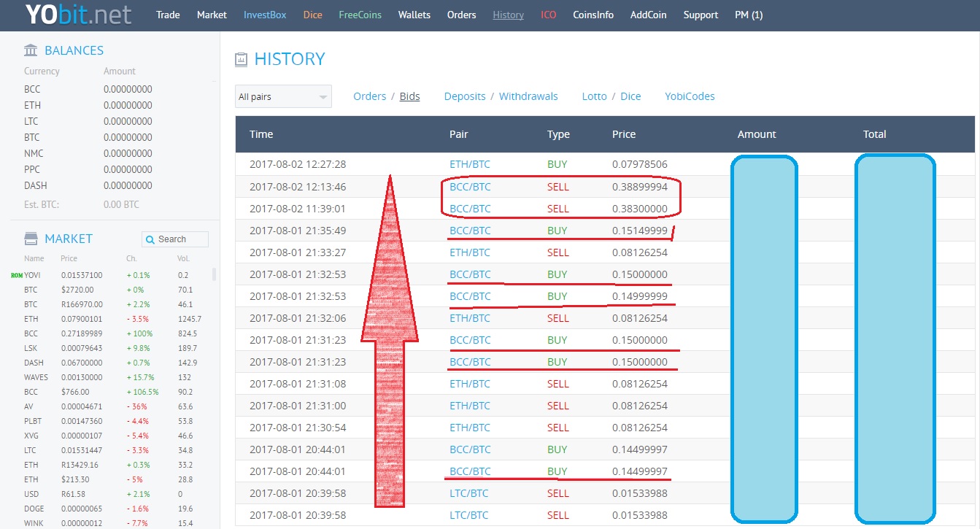Click the magnifier icon in the market search box
Image resolution: width=980 pixels, height=529 pixels.
pyautogui.click(x=150, y=239)
